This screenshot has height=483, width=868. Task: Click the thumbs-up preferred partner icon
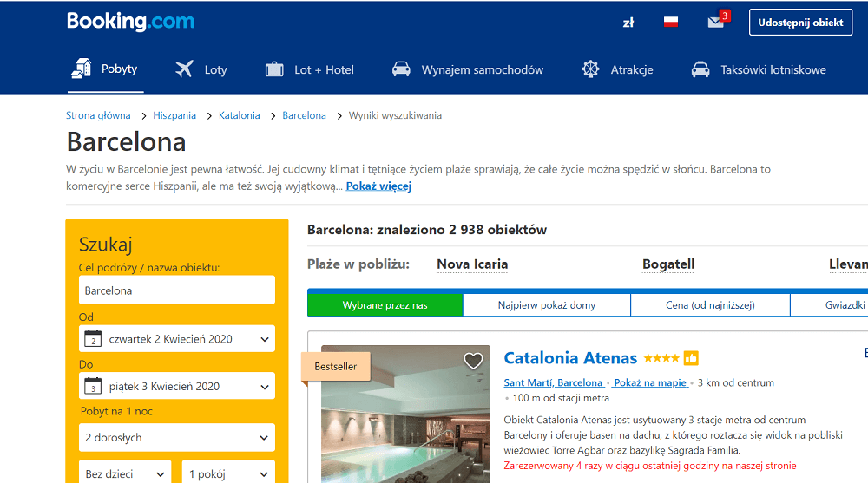[691, 358]
